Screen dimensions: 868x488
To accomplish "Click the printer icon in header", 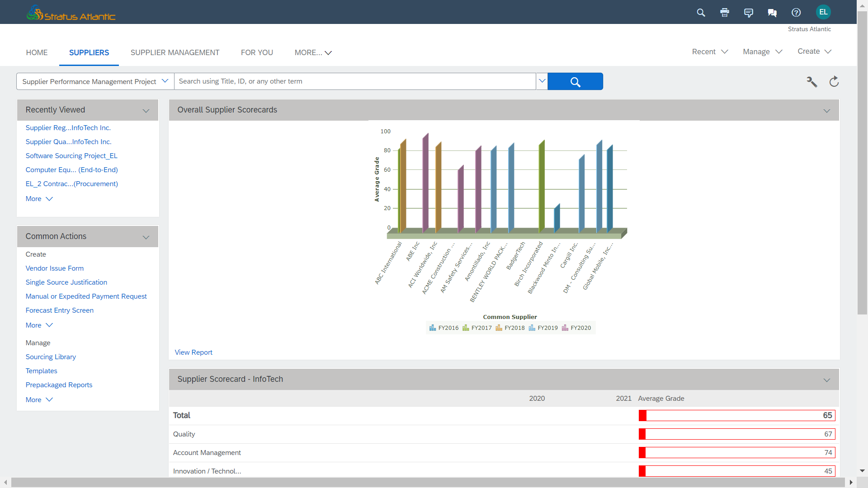I will [725, 13].
